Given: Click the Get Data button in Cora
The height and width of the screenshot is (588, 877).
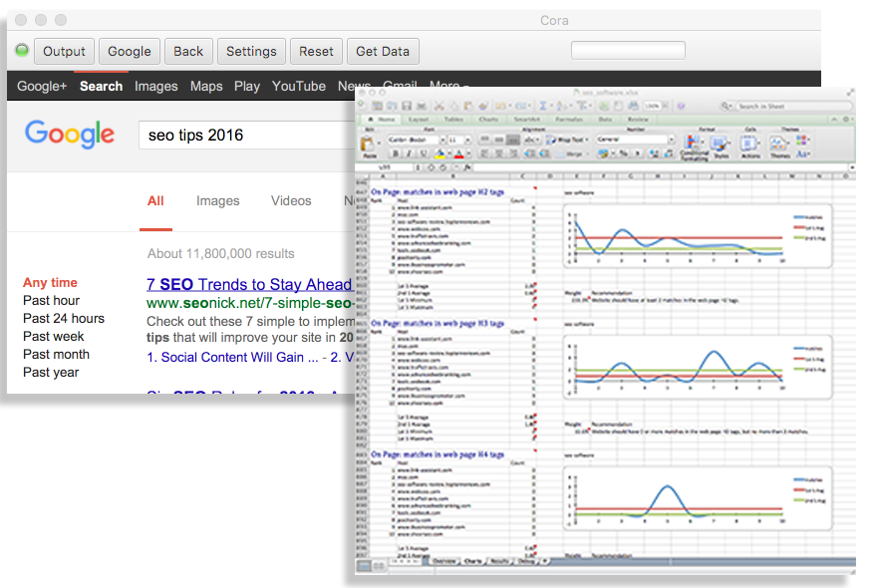Looking at the screenshot, I should click(383, 52).
